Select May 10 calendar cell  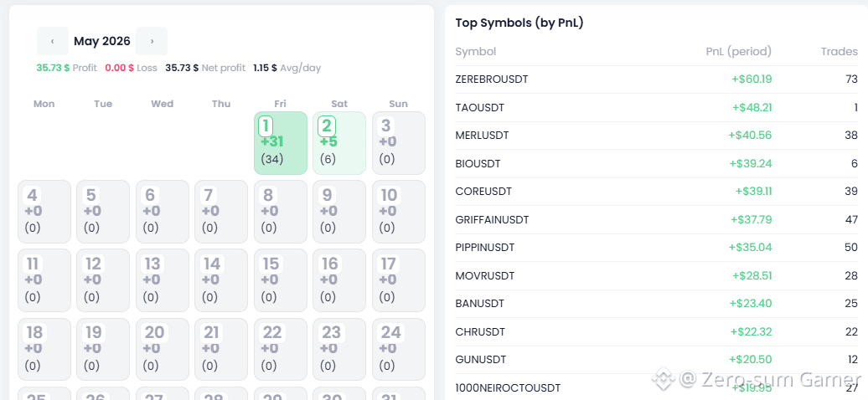tap(399, 212)
